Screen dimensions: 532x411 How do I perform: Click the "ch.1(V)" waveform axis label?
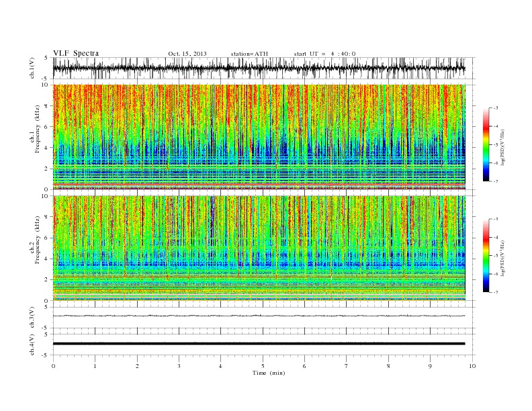coord(32,68)
